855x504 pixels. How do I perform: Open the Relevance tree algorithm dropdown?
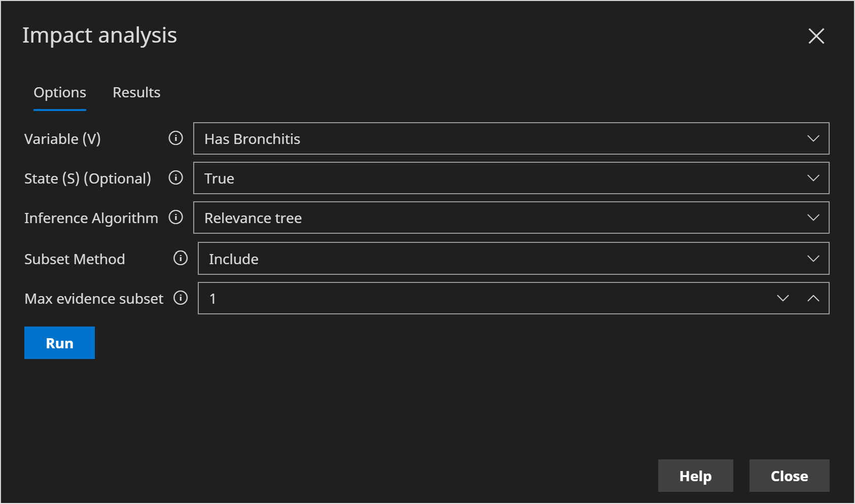tap(511, 218)
